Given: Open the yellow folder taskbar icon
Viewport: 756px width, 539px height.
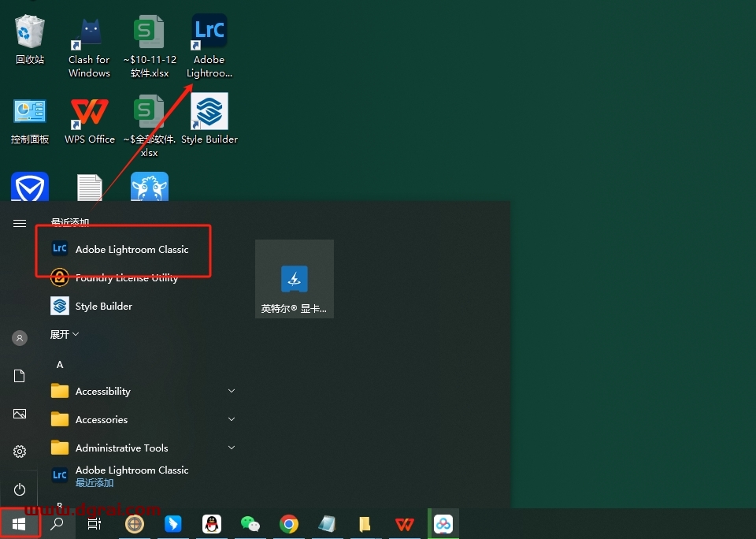Looking at the screenshot, I should tap(365, 524).
